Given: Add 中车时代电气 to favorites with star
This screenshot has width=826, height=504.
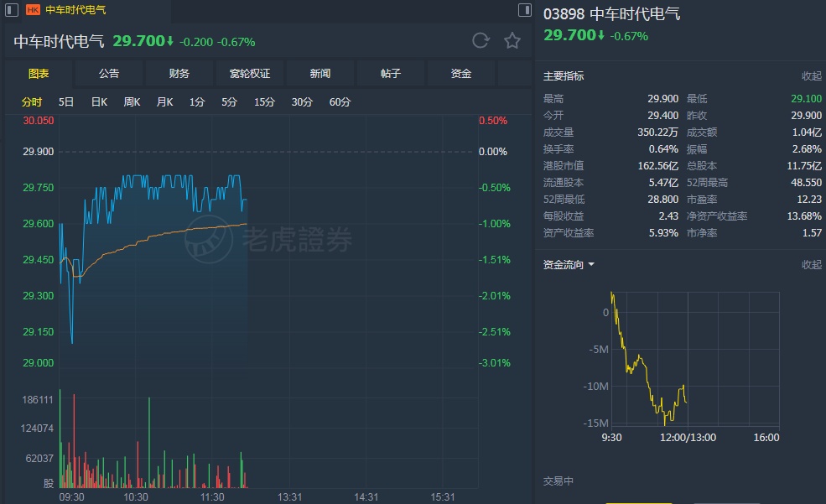Looking at the screenshot, I should [x=512, y=41].
